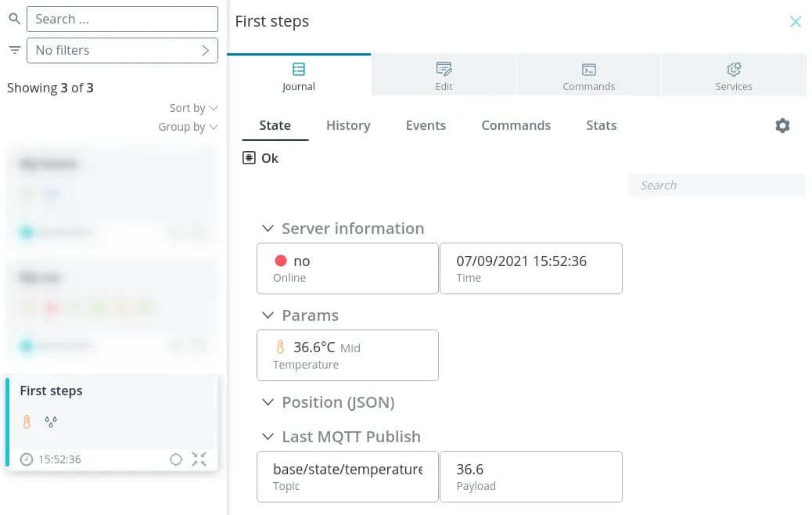Open the Sort by dropdown

pyautogui.click(x=193, y=108)
